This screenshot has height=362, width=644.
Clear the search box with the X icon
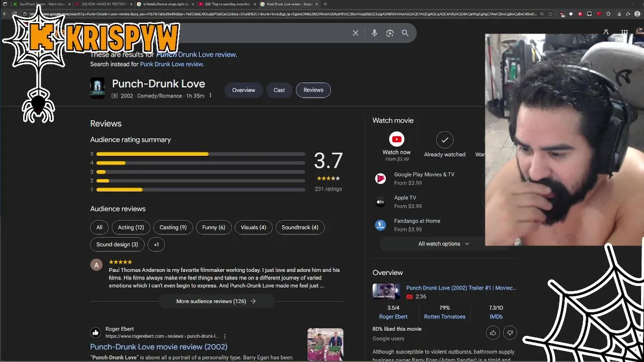[x=355, y=33]
